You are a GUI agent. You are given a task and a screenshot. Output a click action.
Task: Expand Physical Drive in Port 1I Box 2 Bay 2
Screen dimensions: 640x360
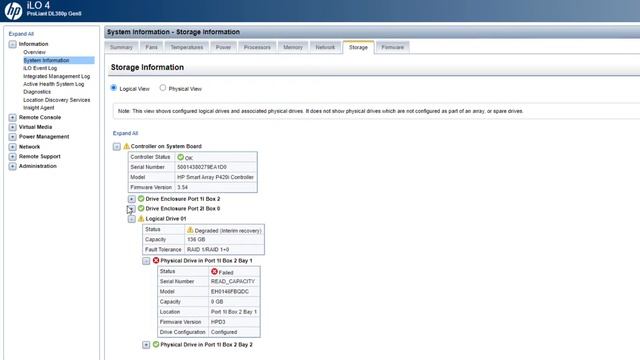coord(146,345)
